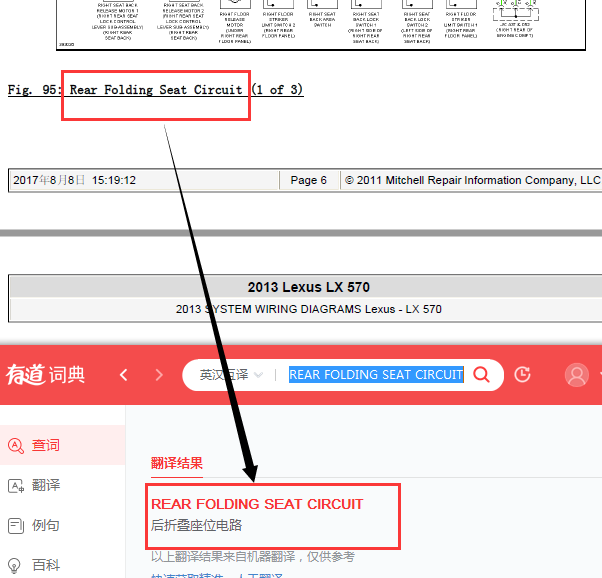Click the magnifier search icon
Viewport: 602px width, 578px height.
point(481,374)
